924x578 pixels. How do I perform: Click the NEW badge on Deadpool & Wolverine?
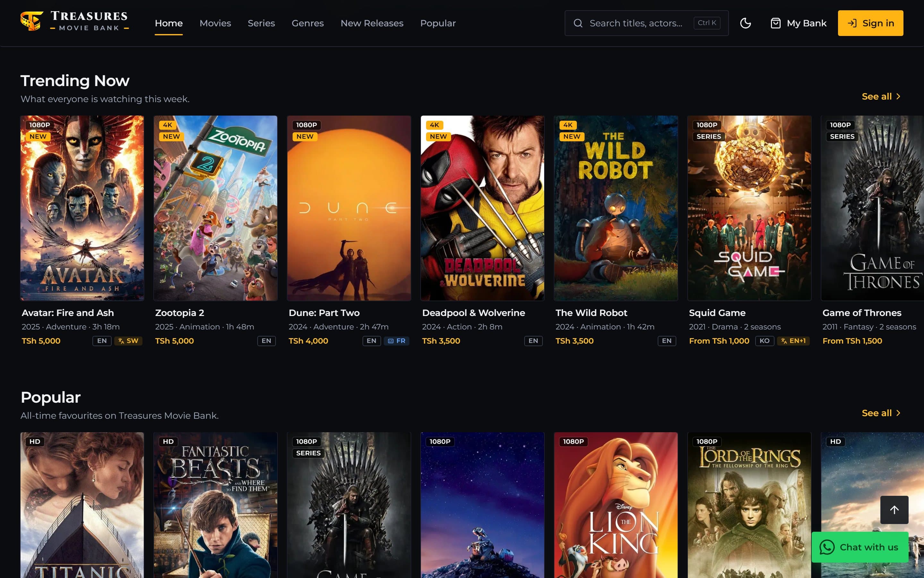pyautogui.click(x=438, y=136)
